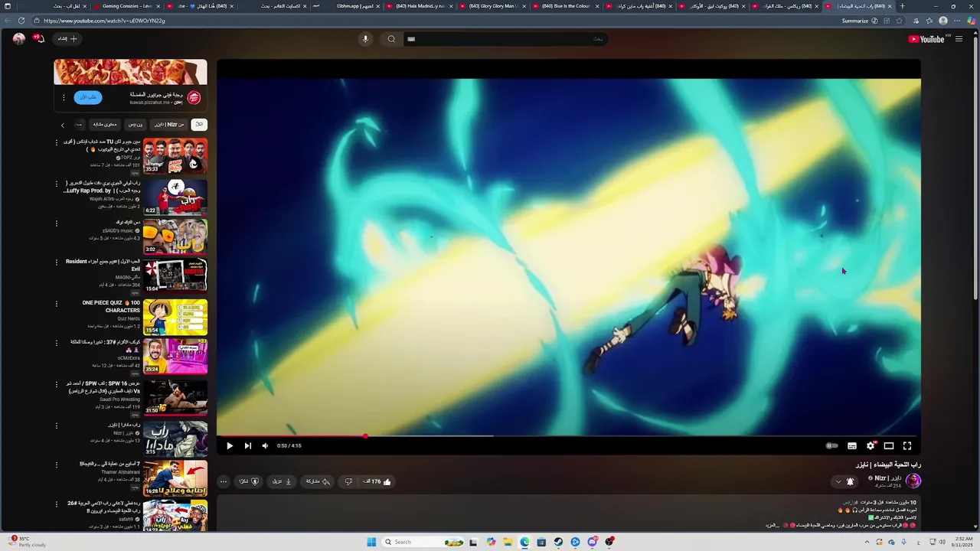Switch to Hala Madrid browser tab
Viewport: 980px width, 551px height.
tap(419, 6)
